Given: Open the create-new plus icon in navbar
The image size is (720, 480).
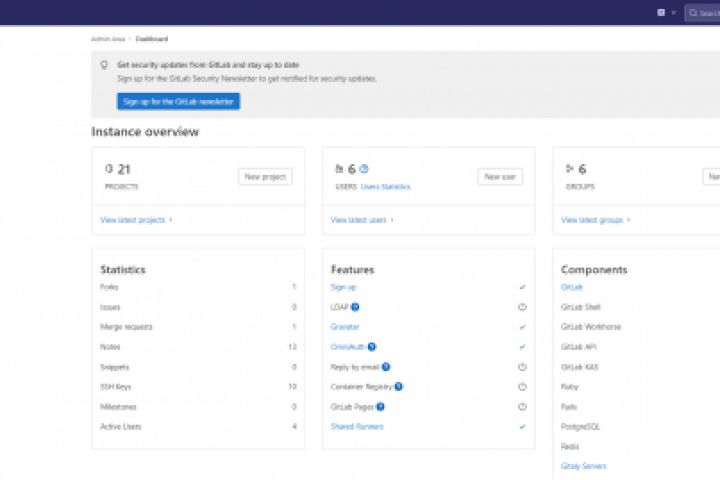Looking at the screenshot, I should coord(661,12).
